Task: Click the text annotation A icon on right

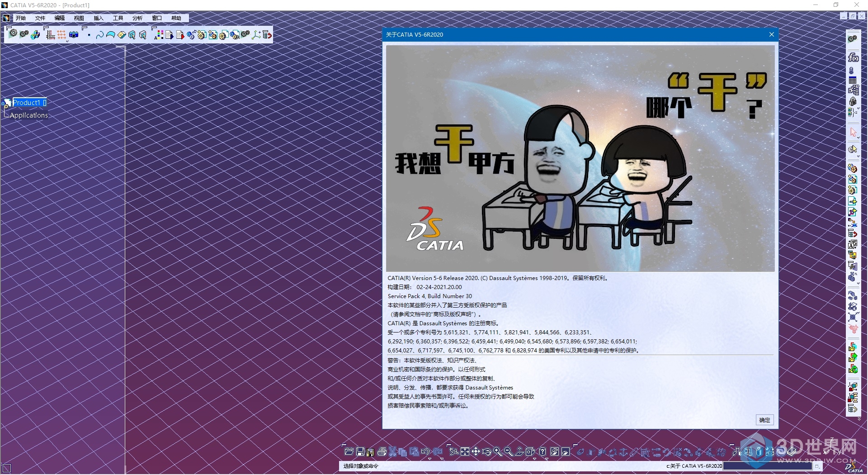Action: 852,244
